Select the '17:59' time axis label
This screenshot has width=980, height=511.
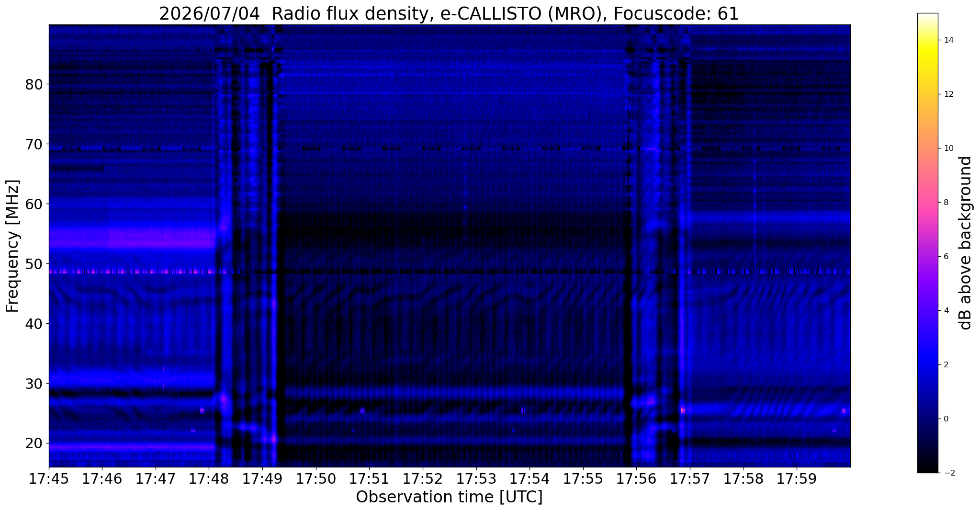(797, 479)
